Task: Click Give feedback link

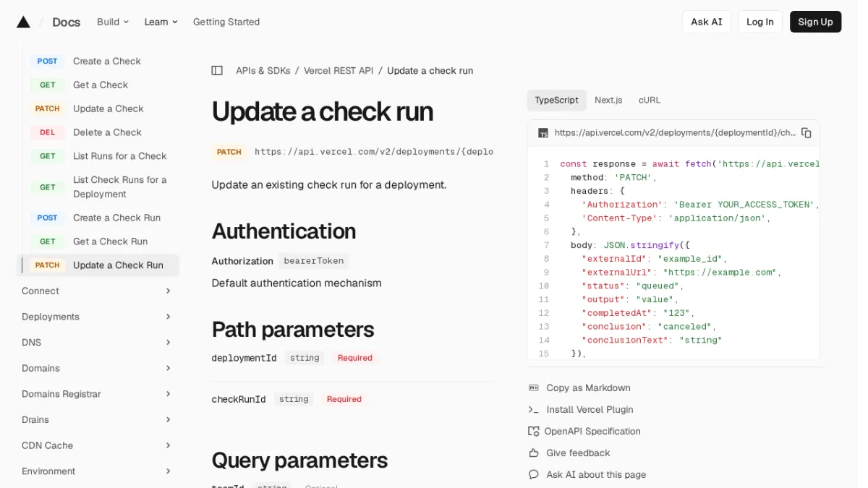Action: [578, 453]
